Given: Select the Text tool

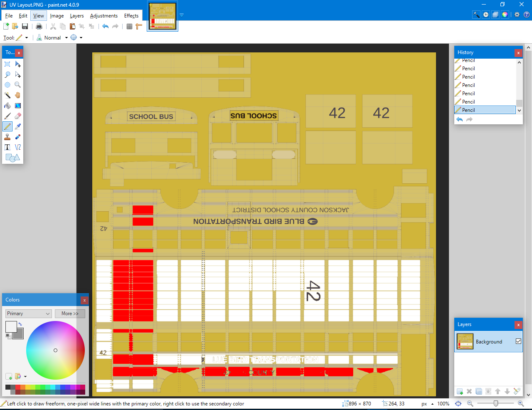Looking at the screenshot, I should pos(7,147).
